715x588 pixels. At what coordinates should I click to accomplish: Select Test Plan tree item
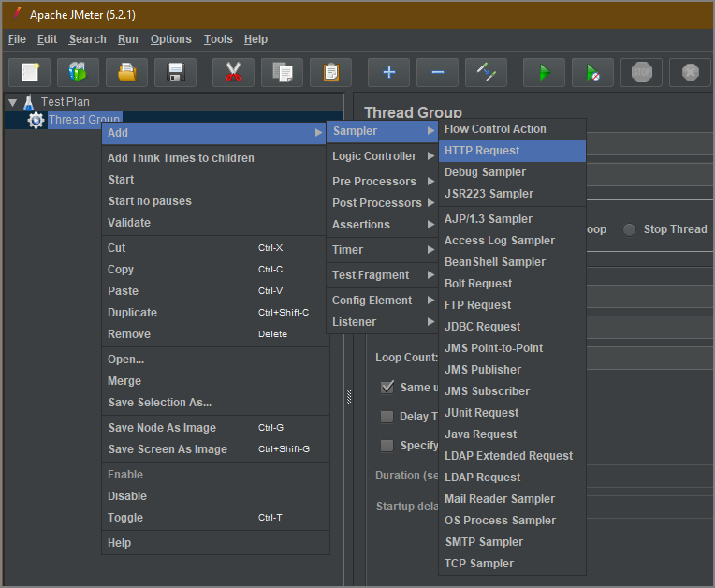point(66,102)
